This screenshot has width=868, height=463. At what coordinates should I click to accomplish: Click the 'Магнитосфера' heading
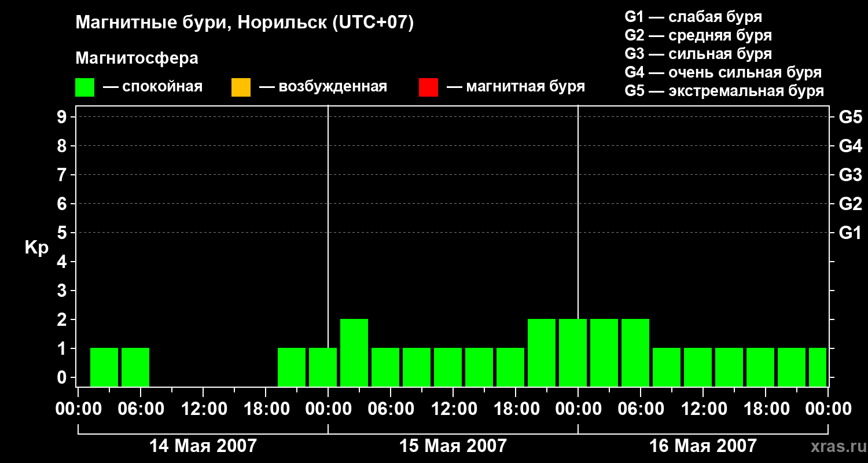coord(137,58)
